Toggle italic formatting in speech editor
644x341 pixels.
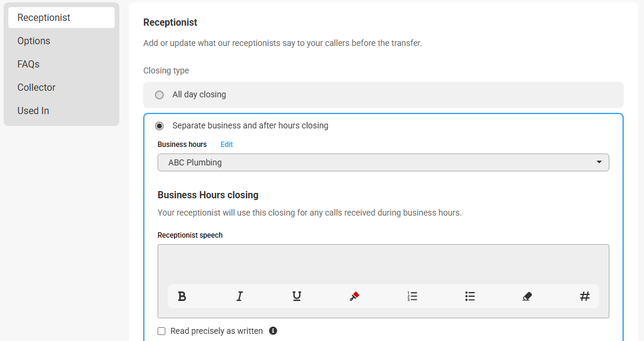pyautogui.click(x=239, y=296)
